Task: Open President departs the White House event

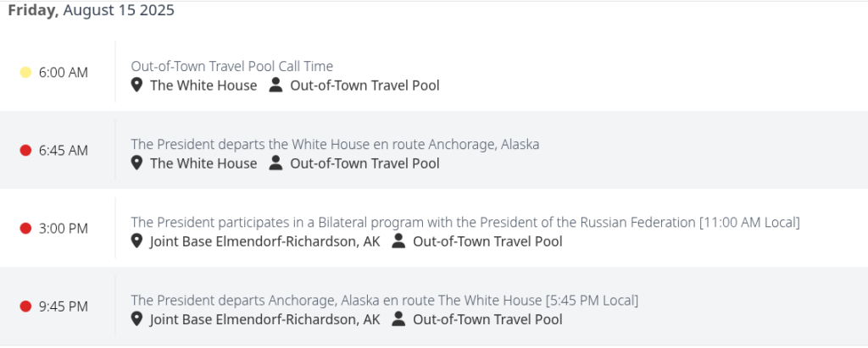Action: click(335, 145)
